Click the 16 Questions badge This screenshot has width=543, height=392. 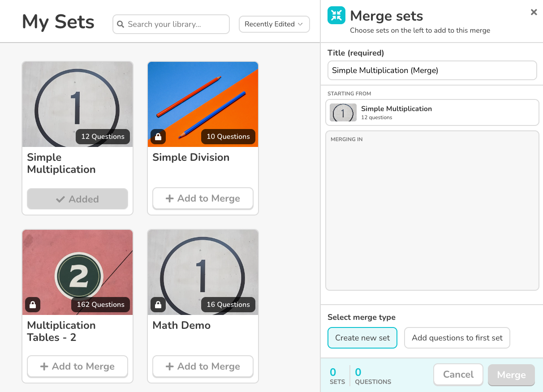tap(228, 305)
